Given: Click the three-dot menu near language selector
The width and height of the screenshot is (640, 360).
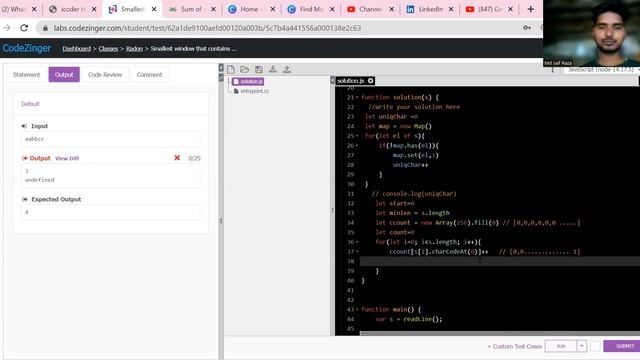Looking at the screenshot, I should (553, 70).
